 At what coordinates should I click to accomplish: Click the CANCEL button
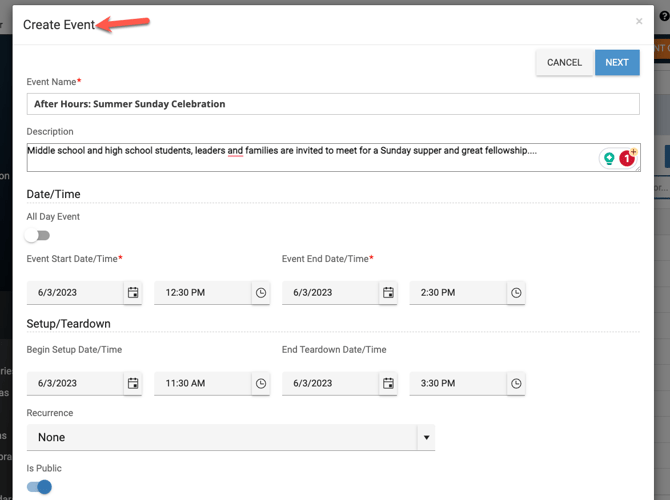[x=564, y=62]
